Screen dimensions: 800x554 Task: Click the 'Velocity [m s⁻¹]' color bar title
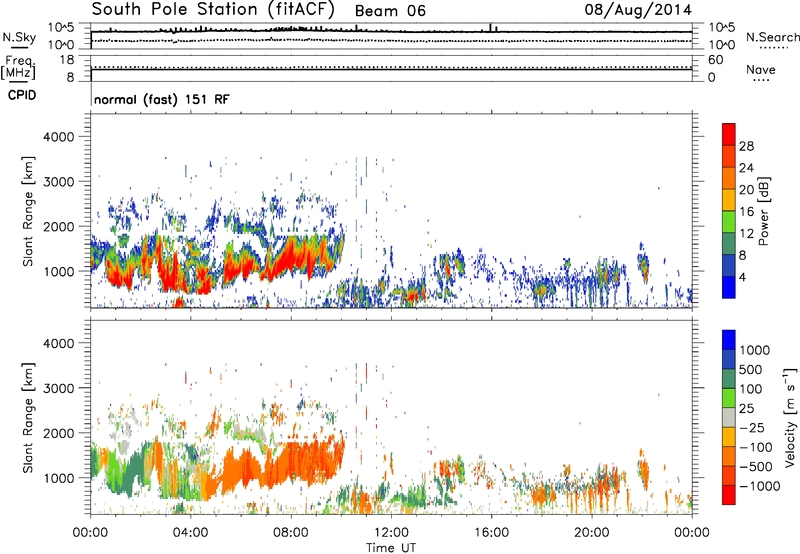pos(790,418)
